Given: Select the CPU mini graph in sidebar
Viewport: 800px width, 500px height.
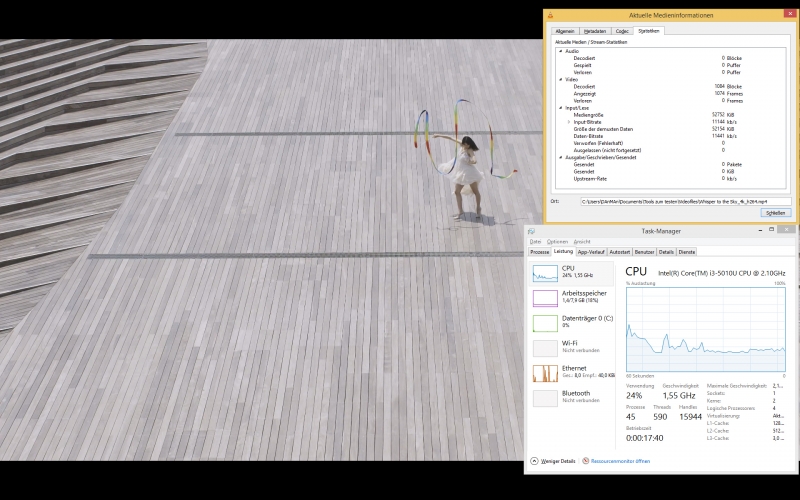Looking at the screenshot, I should (x=545, y=274).
